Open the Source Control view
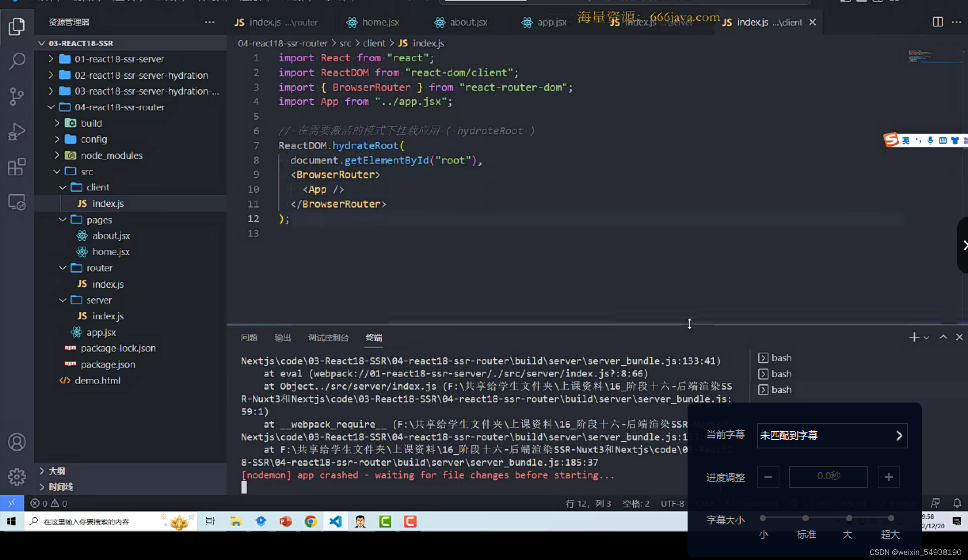 pyautogui.click(x=17, y=96)
